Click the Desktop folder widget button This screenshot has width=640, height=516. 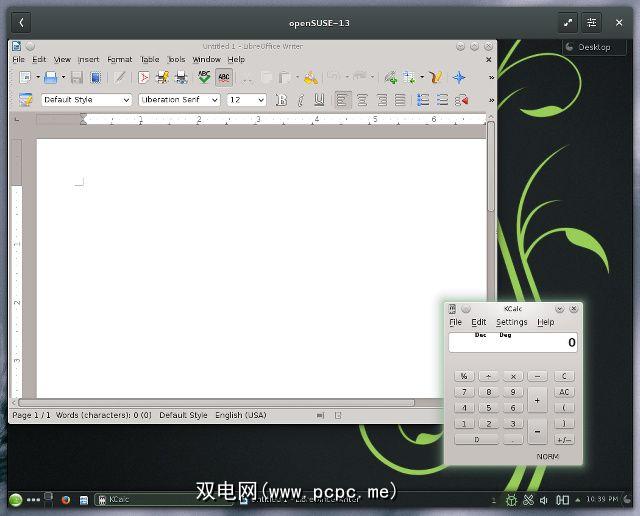pyautogui.click(x=594, y=47)
